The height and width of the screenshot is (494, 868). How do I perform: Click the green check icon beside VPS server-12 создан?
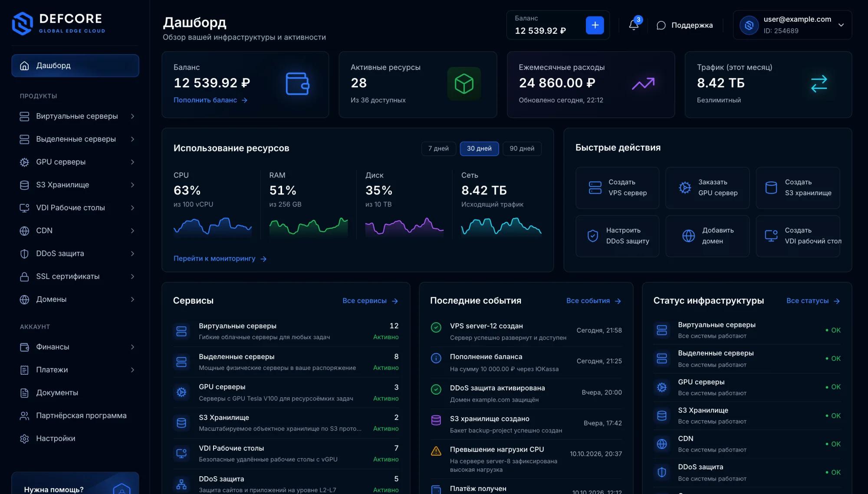coord(436,327)
